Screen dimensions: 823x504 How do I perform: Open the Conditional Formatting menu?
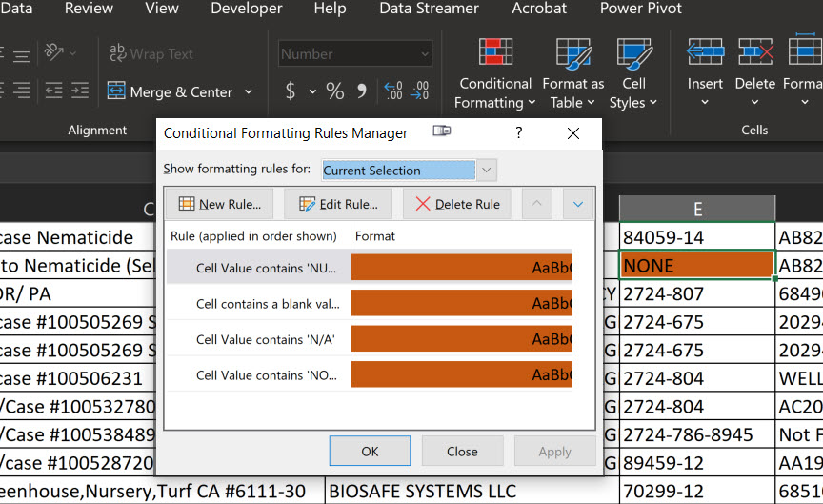click(495, 73)
